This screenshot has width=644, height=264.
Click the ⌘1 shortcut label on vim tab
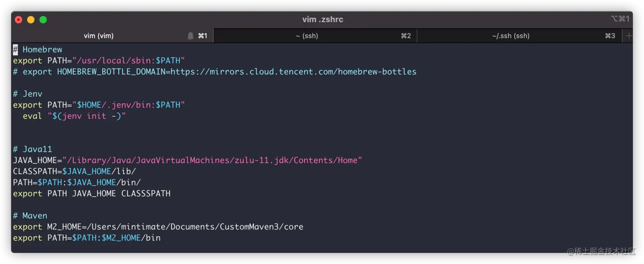pos(203,36)
